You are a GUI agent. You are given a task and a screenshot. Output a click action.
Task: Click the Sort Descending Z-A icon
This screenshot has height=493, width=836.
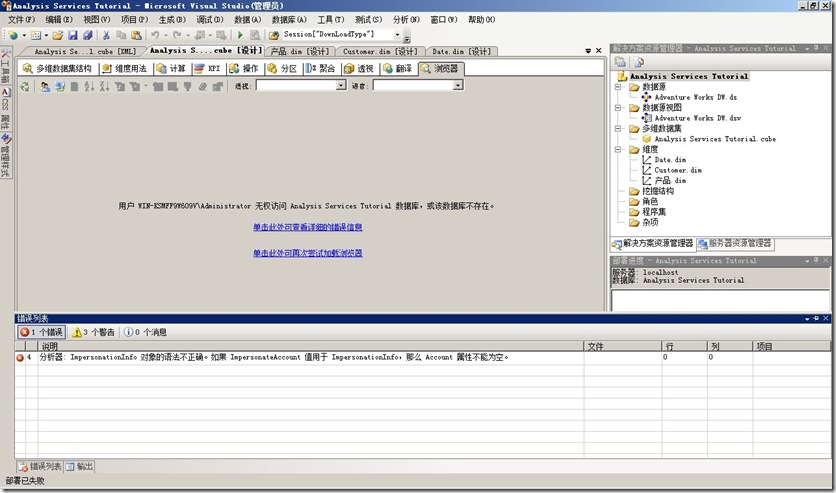[104, 86]
